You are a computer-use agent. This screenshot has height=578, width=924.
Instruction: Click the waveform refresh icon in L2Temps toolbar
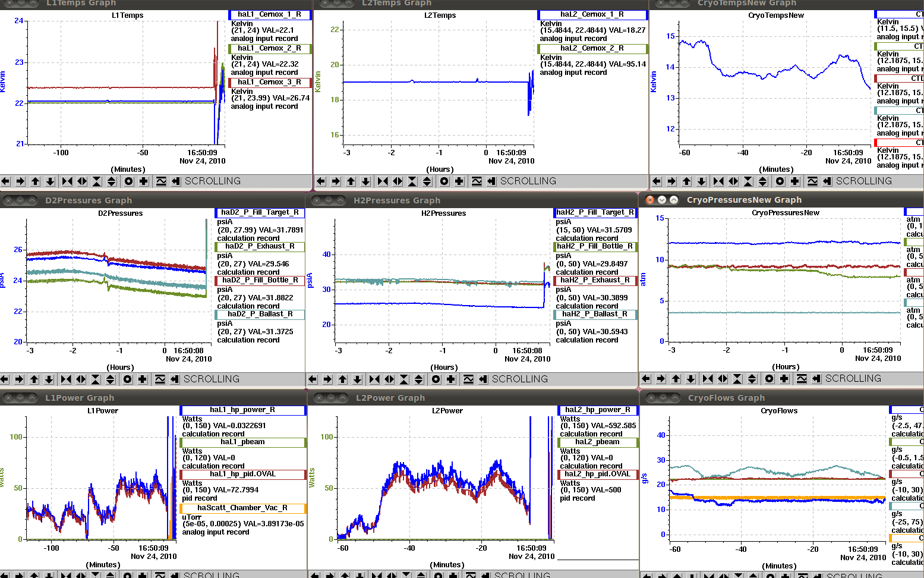click(x=477, y=181)
